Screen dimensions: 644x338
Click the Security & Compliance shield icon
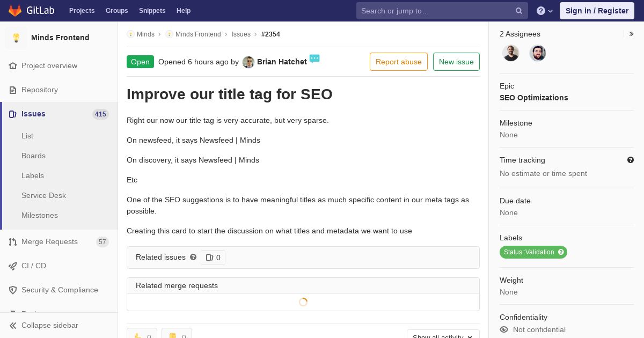(13, 290)
